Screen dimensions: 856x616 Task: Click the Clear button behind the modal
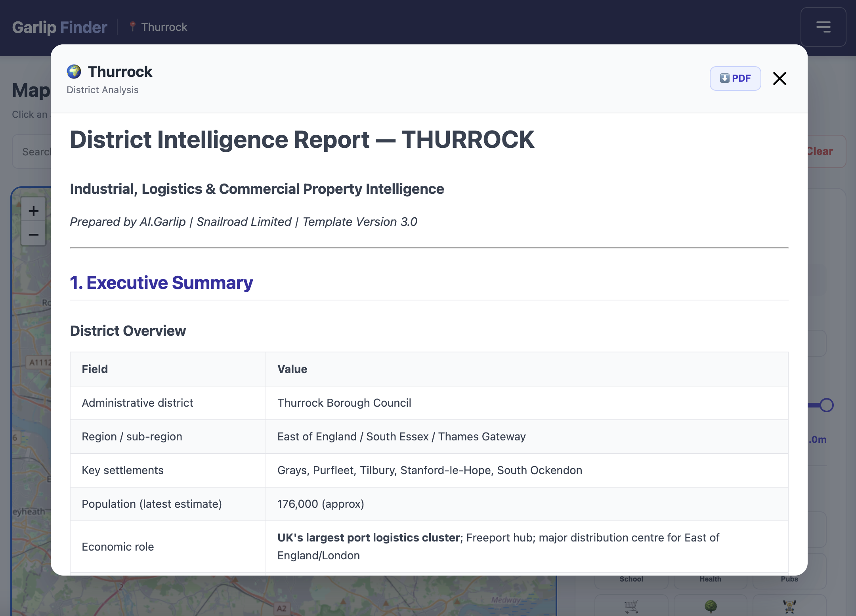pyautogui.click(x=820, y=151)
